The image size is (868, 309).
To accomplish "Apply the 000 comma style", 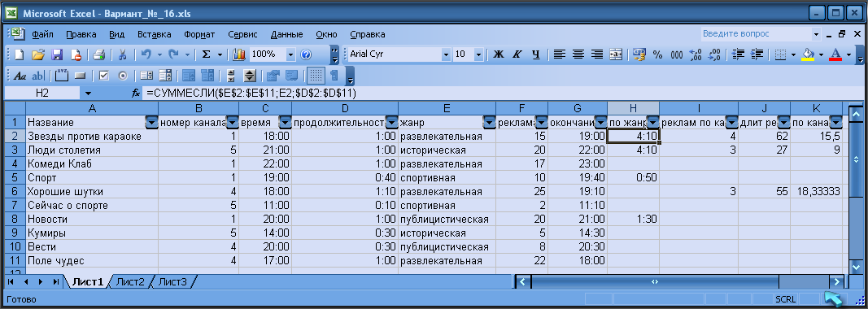I will (x=677, y=54).
